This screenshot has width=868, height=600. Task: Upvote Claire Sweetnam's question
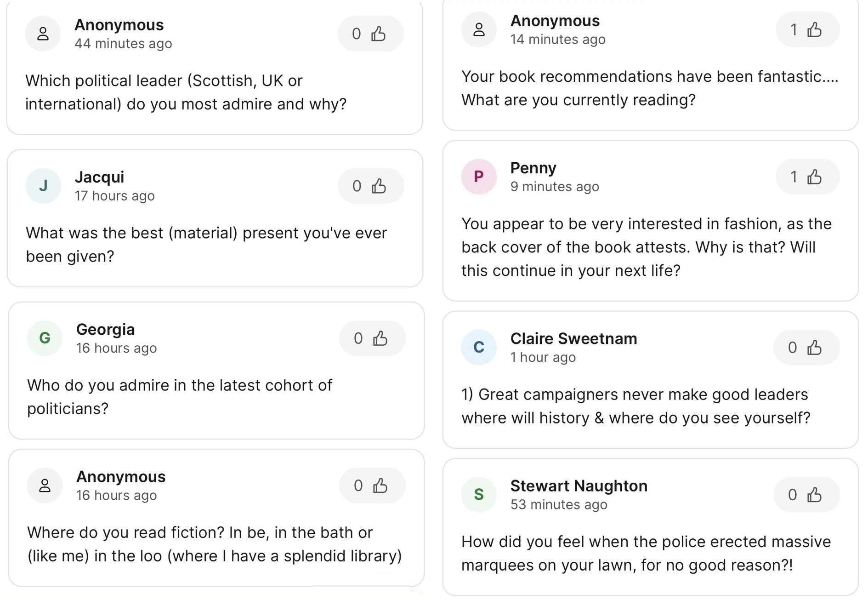click(x=806, y=348)
